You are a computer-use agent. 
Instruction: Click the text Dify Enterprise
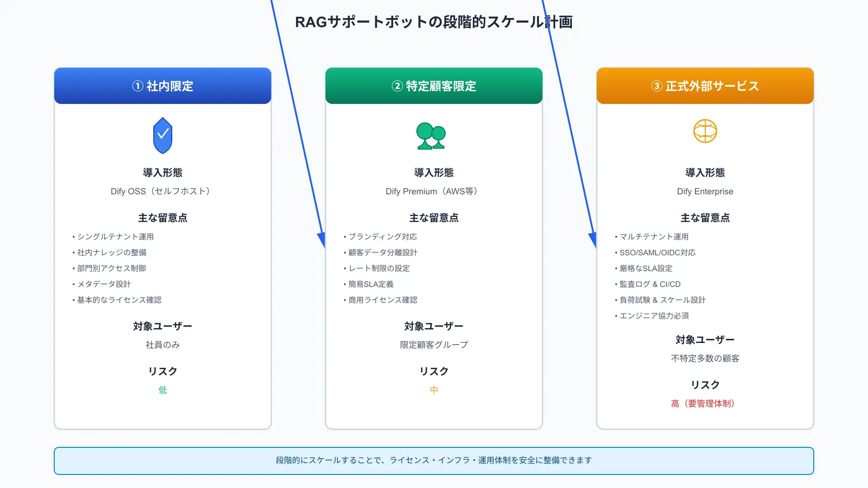(705, 191)
